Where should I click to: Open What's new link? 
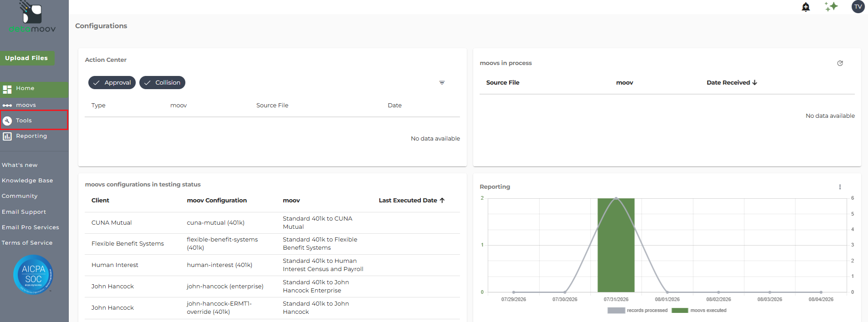[20, 165]
